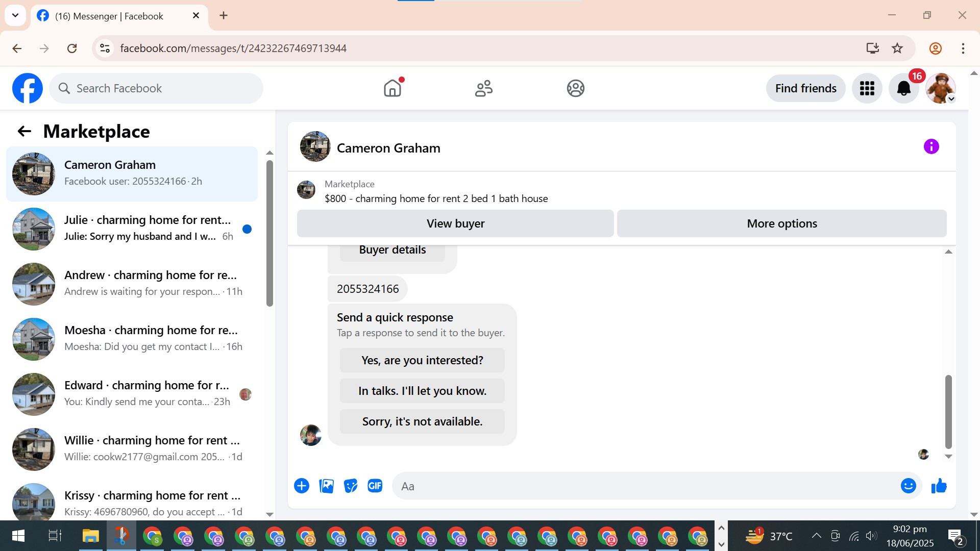Click the browser back arrow
This screenshot has width=980, height=551.
point(17,48)
